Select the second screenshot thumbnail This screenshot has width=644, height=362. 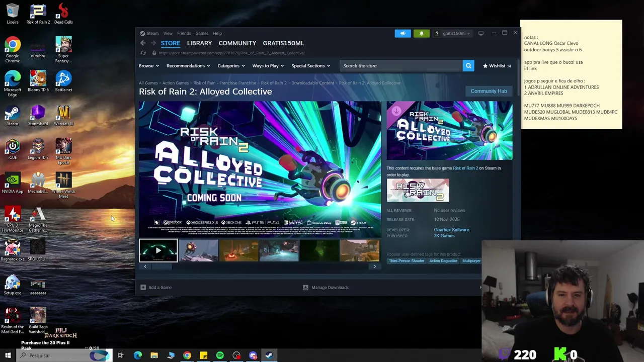pos(198,250)
